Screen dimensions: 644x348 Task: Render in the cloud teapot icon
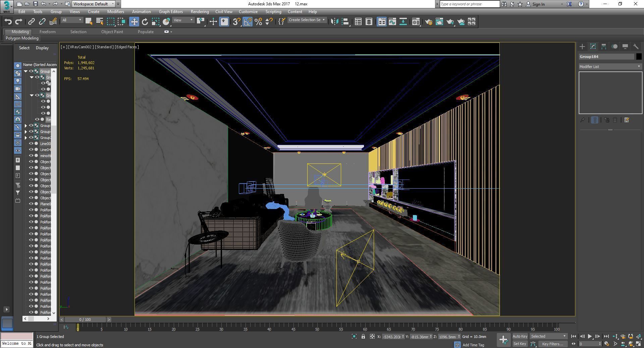[461, 22]
